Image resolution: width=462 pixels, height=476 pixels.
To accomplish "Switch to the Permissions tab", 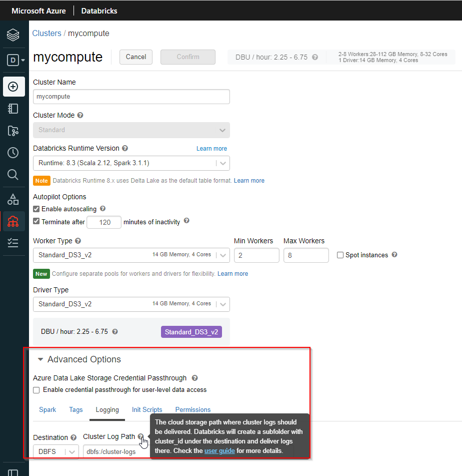I will [193, 409].
